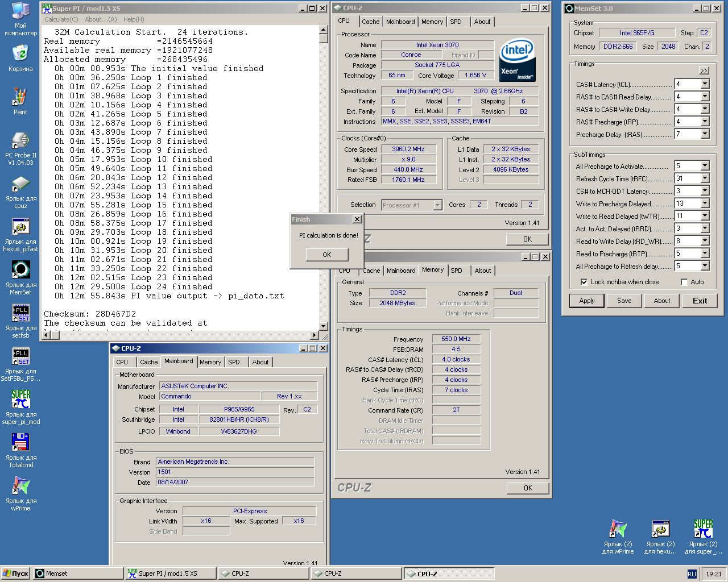Open the hexus (2) shortcut near bottom right
The width and height of the screenshot is (728, 582).
tap(660, 537)
